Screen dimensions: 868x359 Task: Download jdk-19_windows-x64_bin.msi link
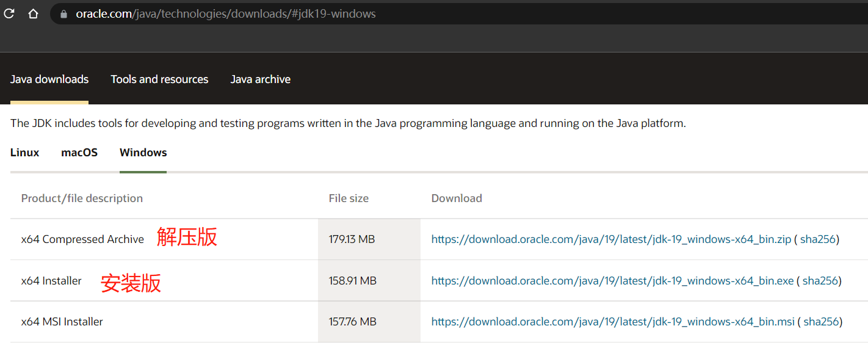(613, 322)
